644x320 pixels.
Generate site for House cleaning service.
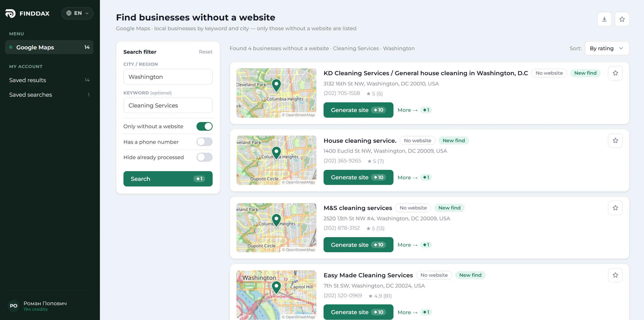[358, 178]
